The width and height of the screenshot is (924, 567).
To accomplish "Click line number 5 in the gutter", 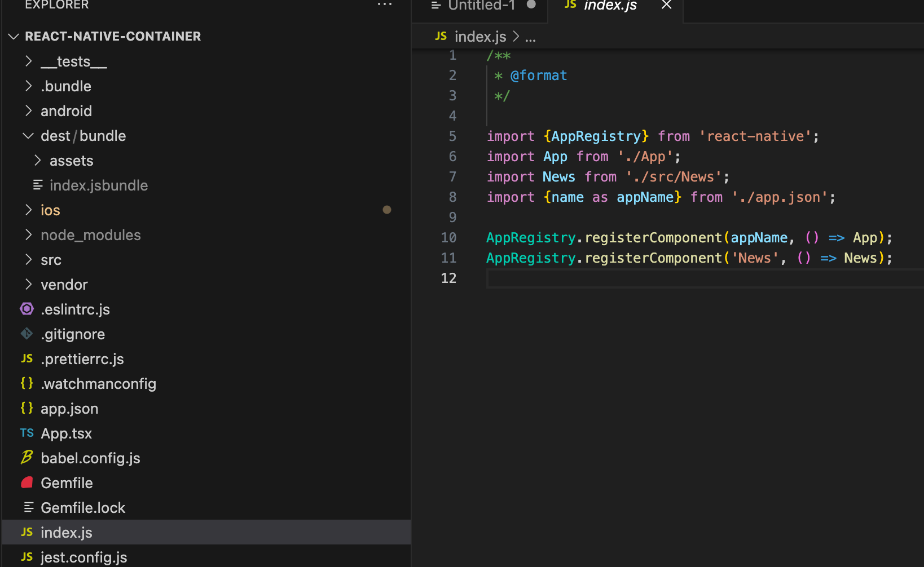I will point(452,136).
